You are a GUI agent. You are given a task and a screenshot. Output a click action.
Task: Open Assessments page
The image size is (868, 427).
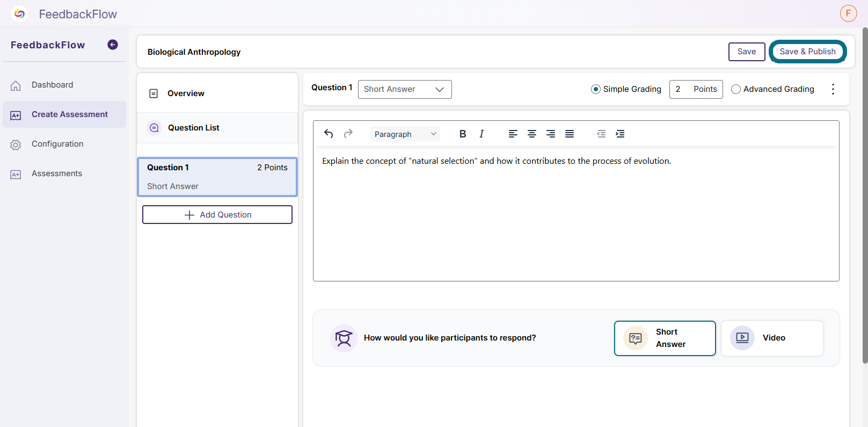[64, 173]
